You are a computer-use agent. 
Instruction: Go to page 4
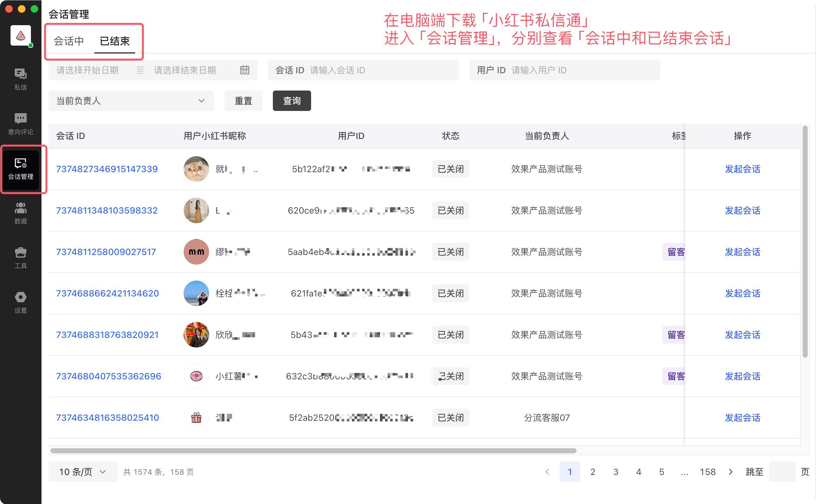(638, 472)
